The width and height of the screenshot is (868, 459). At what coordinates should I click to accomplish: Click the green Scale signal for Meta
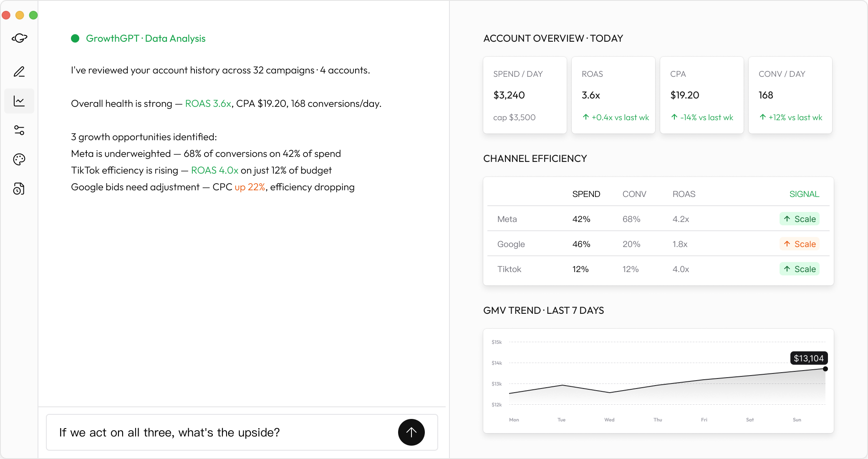[799, 219]
